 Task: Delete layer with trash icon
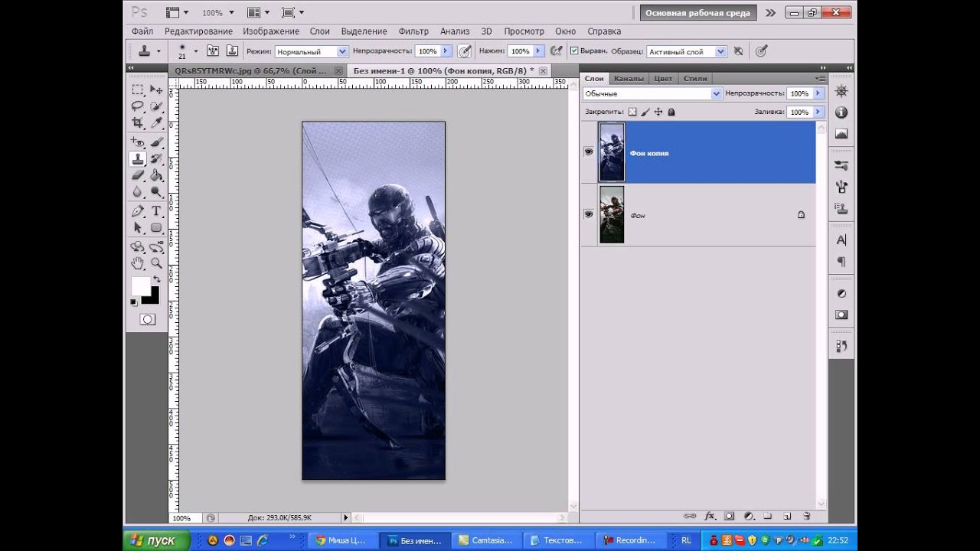click(x=806, y=517)
